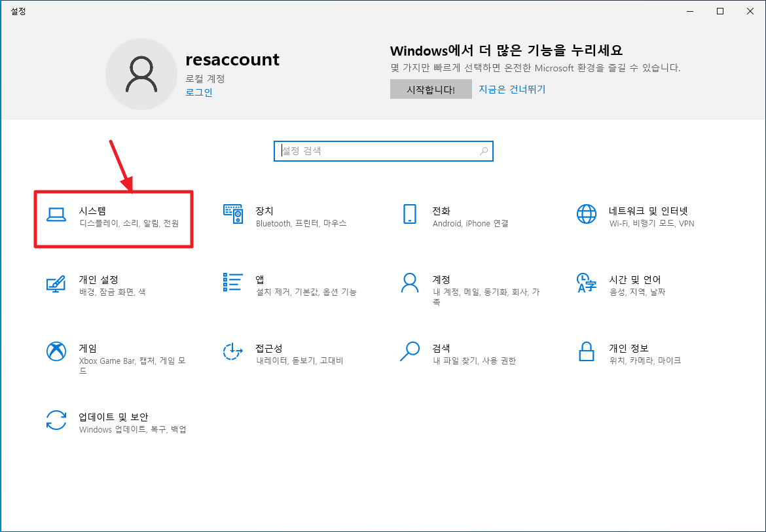
Task: Click the 시작합니다! button
Action: click(431, 89)
